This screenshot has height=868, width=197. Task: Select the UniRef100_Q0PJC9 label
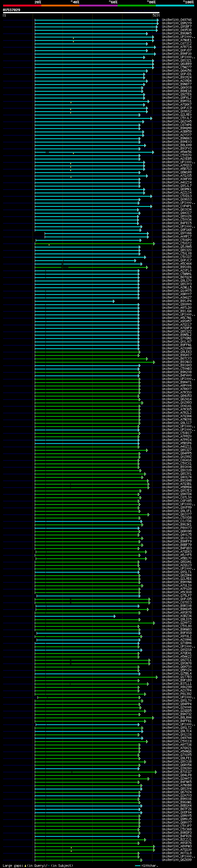pyautogui.click(x=177, y=108)
